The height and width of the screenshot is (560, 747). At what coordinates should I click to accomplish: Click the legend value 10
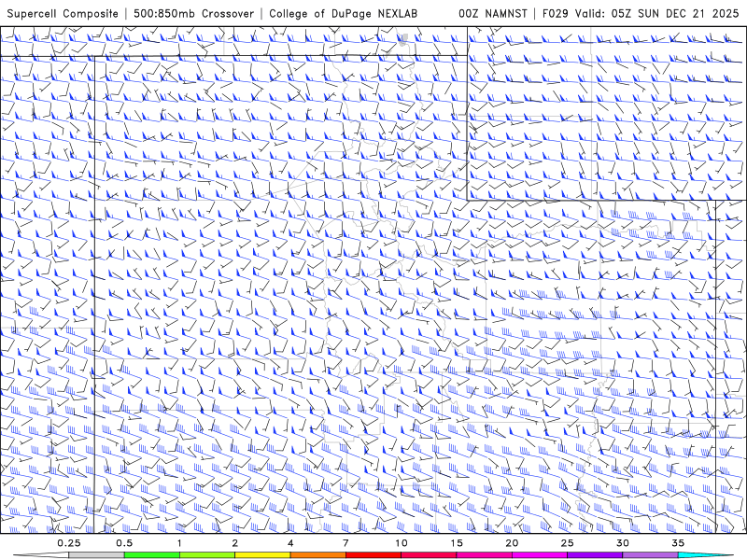click(x=402, y=543)
